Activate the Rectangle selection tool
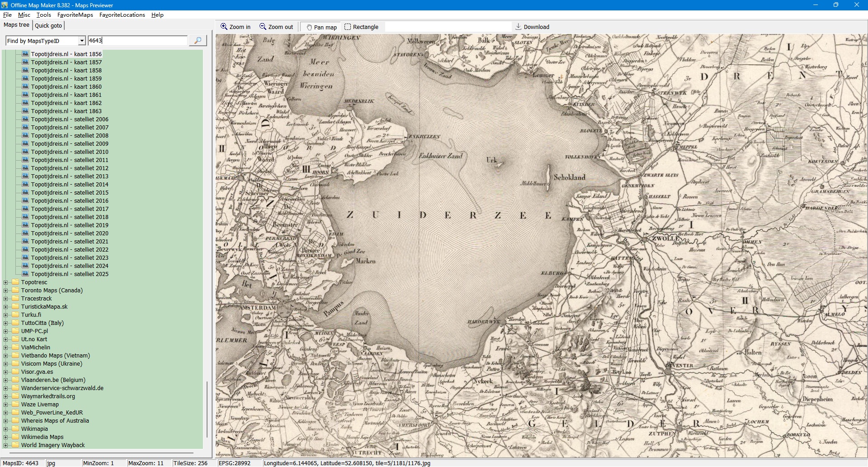The image size is (868, 467). click(x=348, y=27)
